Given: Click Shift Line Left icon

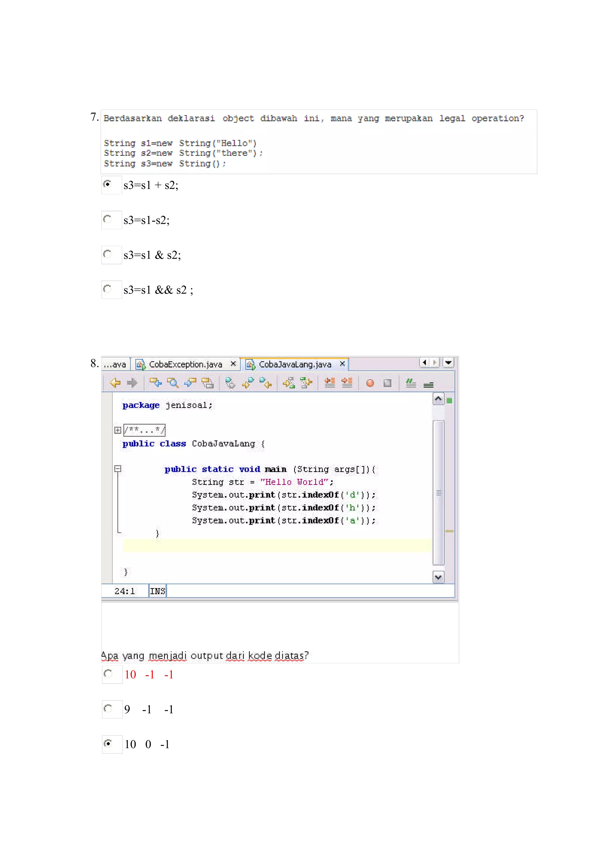Looking at the screenshot, I should [x=330, y=382].
